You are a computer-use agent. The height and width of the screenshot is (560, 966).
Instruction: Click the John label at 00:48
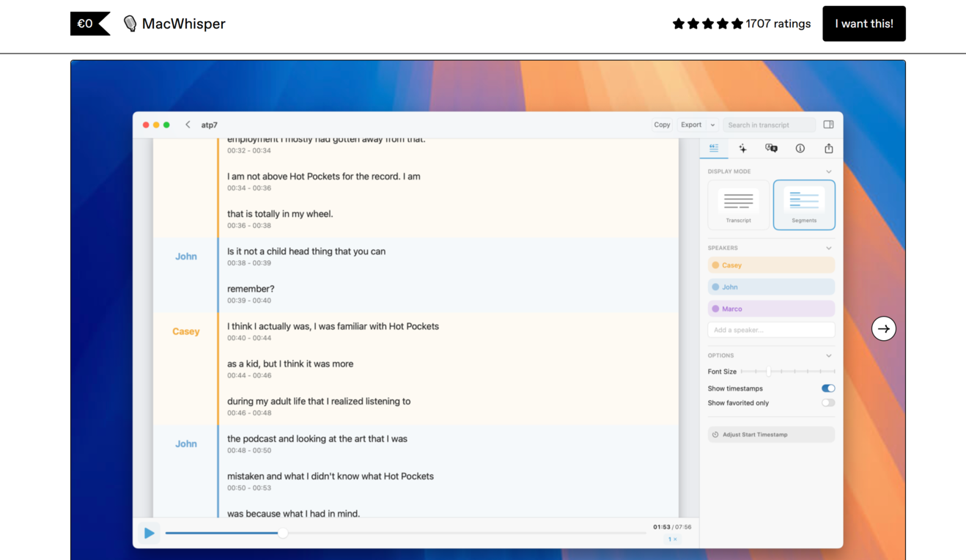pos(185,443)
